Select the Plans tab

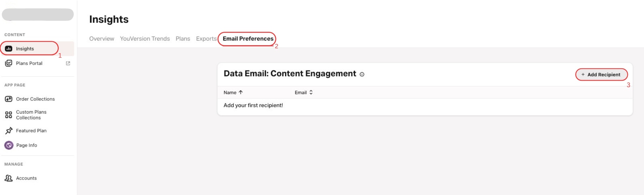(x=183, y=39)
